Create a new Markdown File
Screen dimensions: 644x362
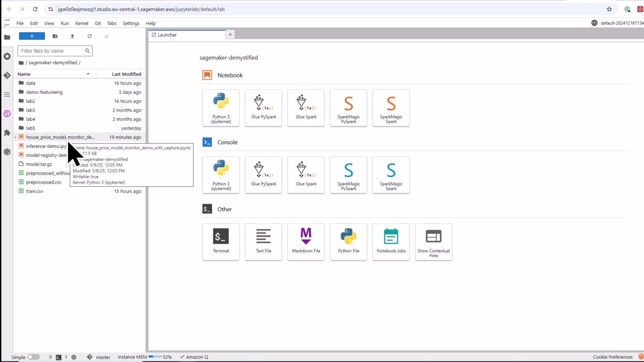coord(306,242)
